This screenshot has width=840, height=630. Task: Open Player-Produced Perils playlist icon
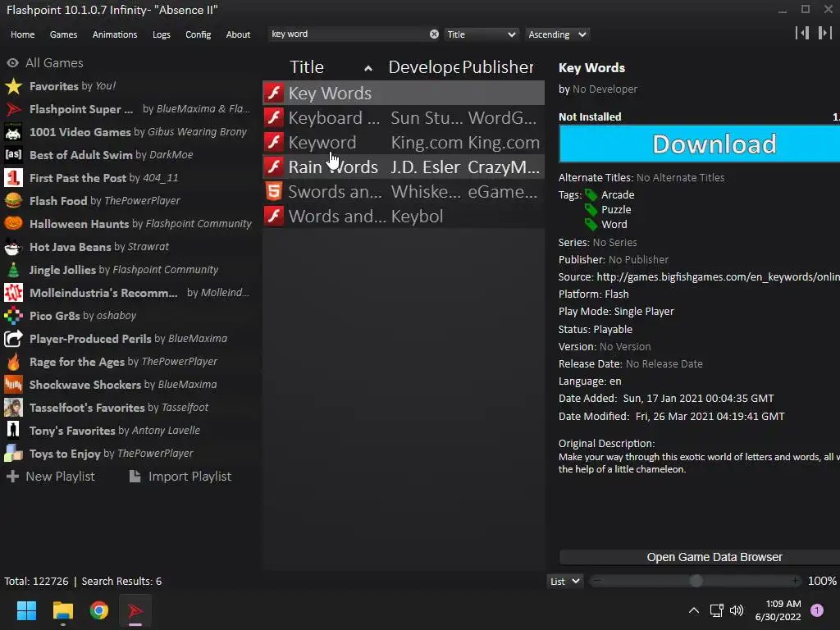point(13,339)
